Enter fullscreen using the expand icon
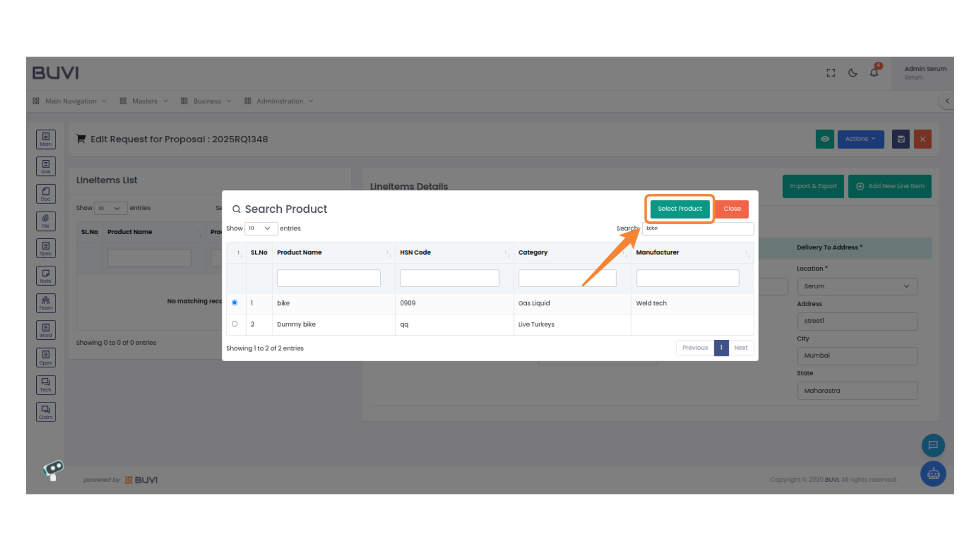The width and height of the screenshot is (980, 551). click(x=830, y=72)
